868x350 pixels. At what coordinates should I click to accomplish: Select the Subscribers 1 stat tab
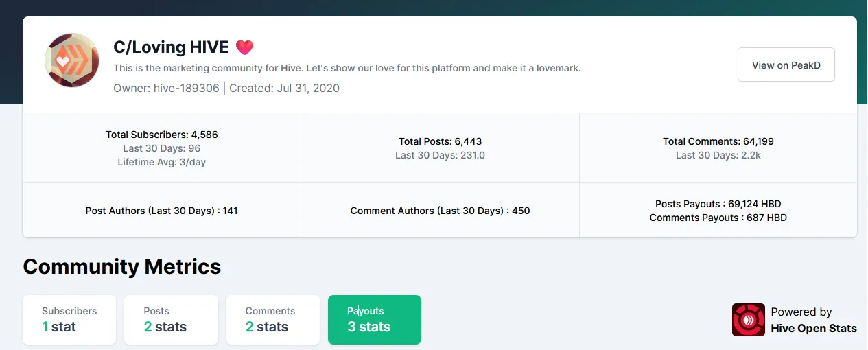pos(69,320)
